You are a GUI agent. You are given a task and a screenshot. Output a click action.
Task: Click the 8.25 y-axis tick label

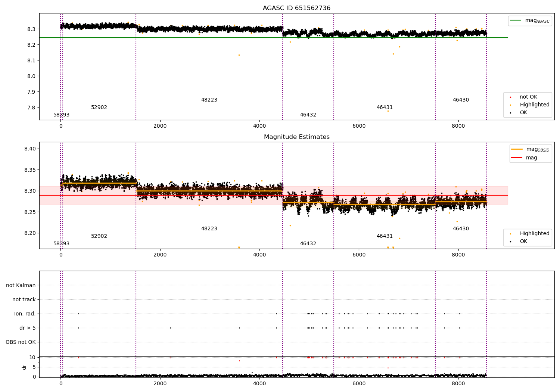point(30,212)
